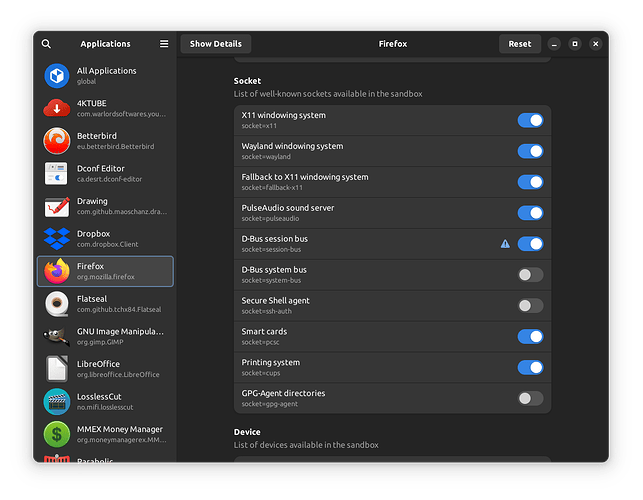Click the socket=cups label text
Image resolution: width=643 pixels, height=500 pixels.
260,373
